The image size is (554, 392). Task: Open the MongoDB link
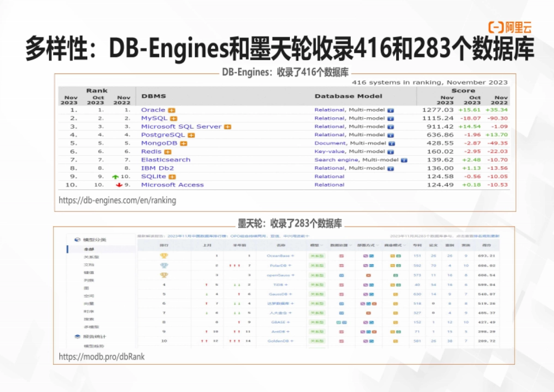(159, 143)
